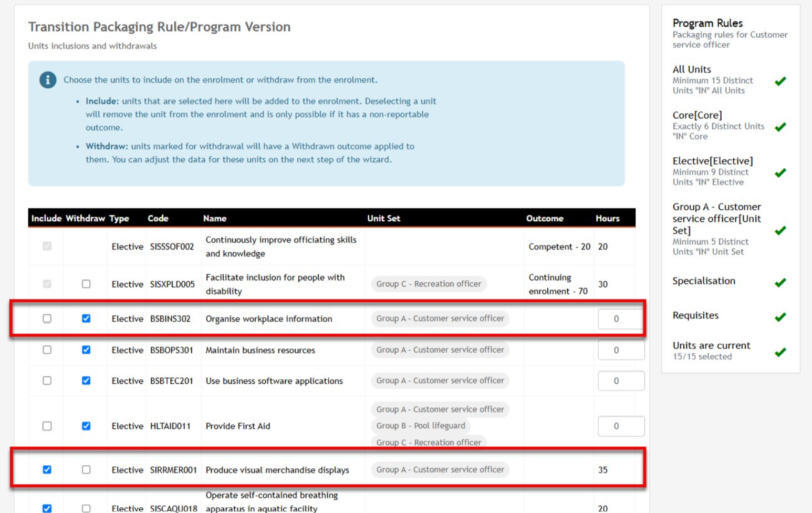Tick Include checkbox for BSBINS302
This screenshot has height=513, width=812.
pyautogui.click(x=47, y=319)
